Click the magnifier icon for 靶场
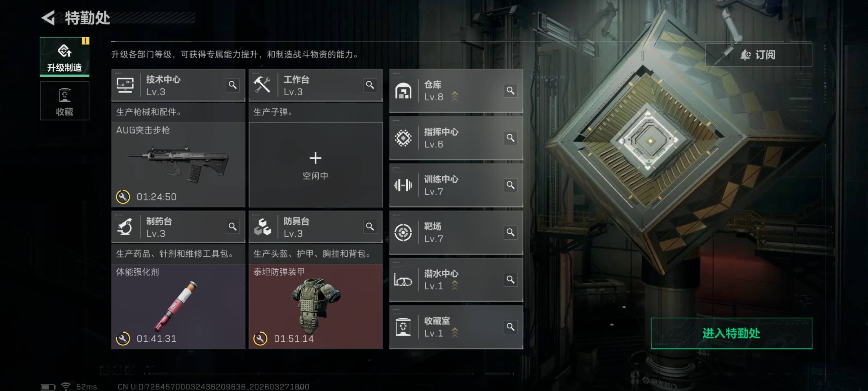The height and width of the screenshot is (391, 868). (510, 232)
